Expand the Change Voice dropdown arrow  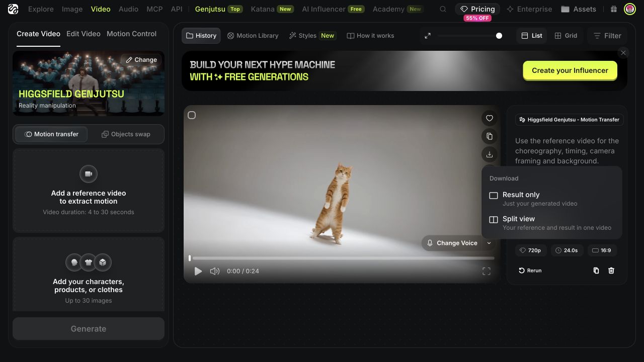click(x=489, y=243)
